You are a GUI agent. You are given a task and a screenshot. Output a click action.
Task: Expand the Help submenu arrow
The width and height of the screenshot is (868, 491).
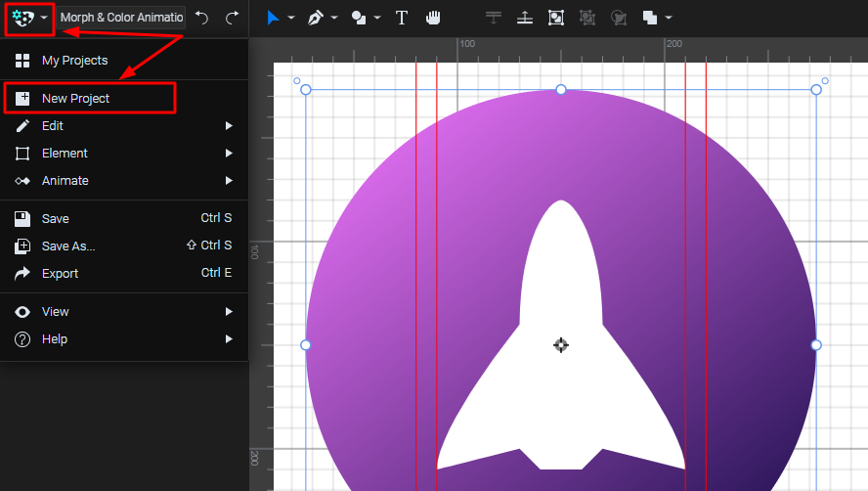pyautogui.click(x=229, y=339)
